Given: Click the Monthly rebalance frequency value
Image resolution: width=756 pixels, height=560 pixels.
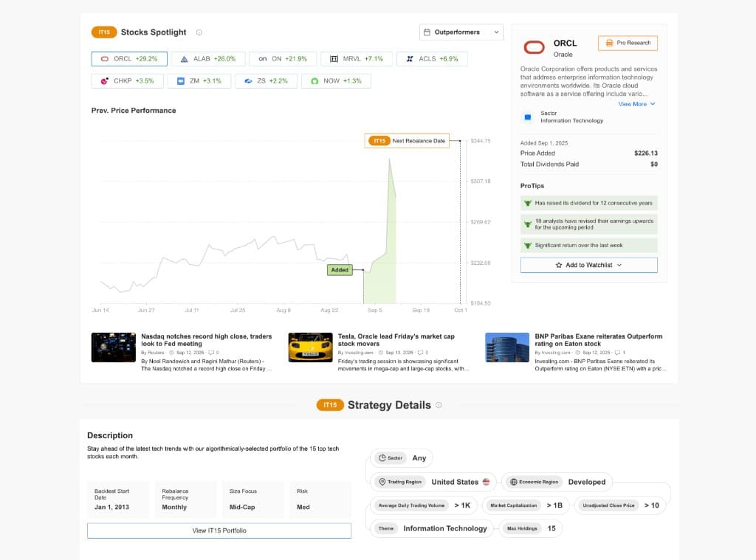Looking at the screenshot, I should pos(174,508).
